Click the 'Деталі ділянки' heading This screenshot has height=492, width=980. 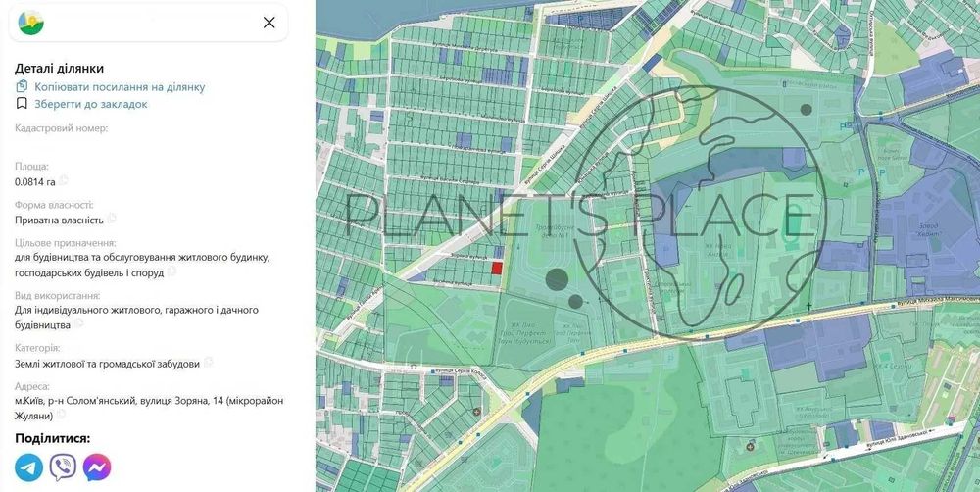coord(60,69)
